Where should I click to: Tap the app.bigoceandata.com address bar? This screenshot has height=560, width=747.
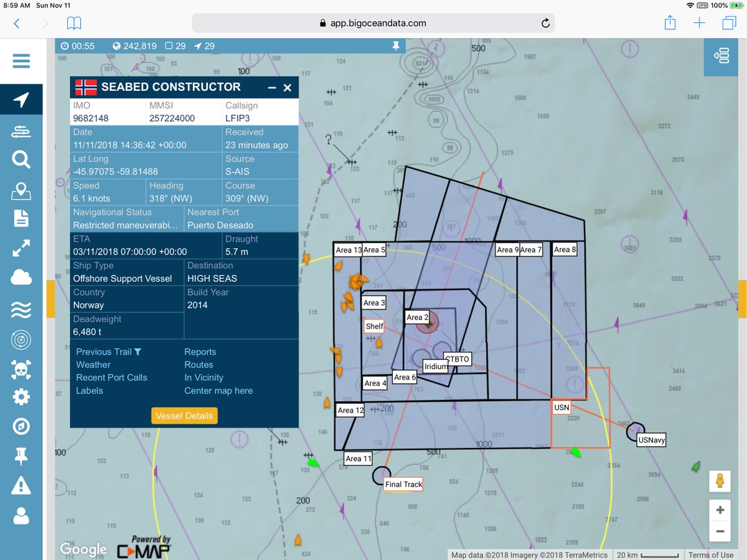[373, 23]
